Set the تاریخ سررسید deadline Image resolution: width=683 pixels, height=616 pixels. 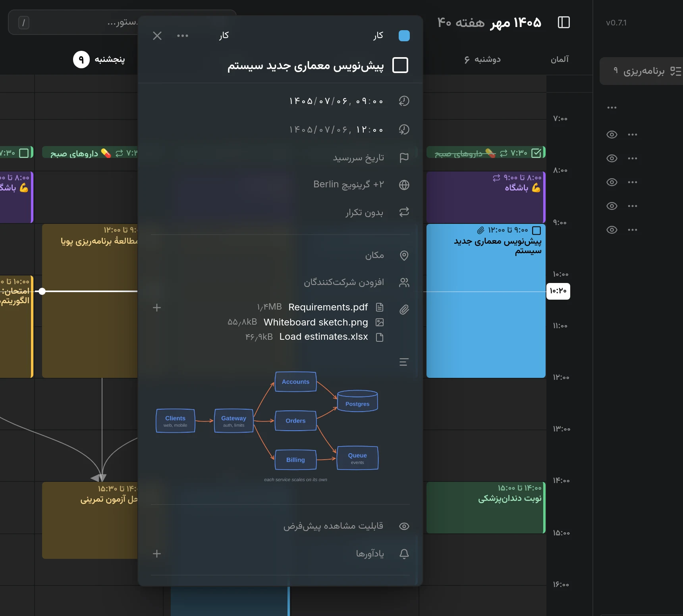[358, 158]
